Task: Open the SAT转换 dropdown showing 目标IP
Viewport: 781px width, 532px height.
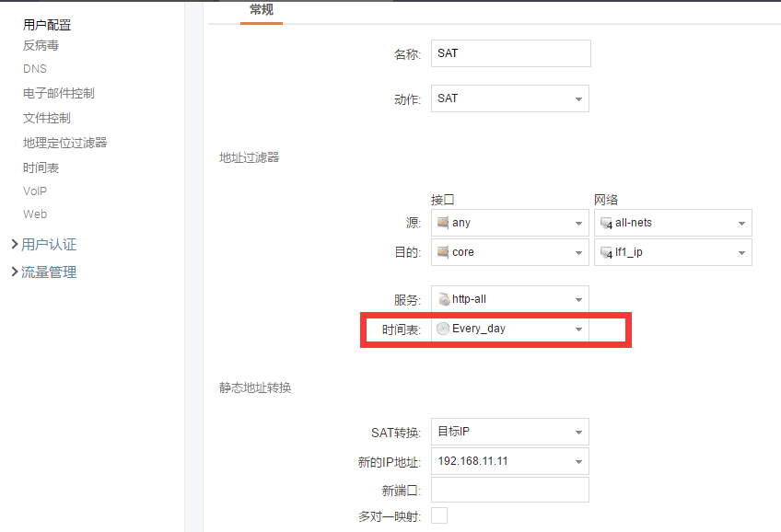Action: [x=509, y=432]
